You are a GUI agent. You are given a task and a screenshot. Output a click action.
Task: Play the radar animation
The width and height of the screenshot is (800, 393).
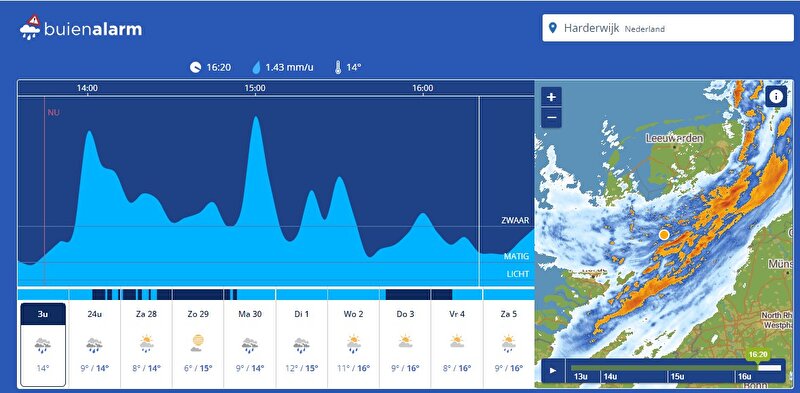coord(553,371)
